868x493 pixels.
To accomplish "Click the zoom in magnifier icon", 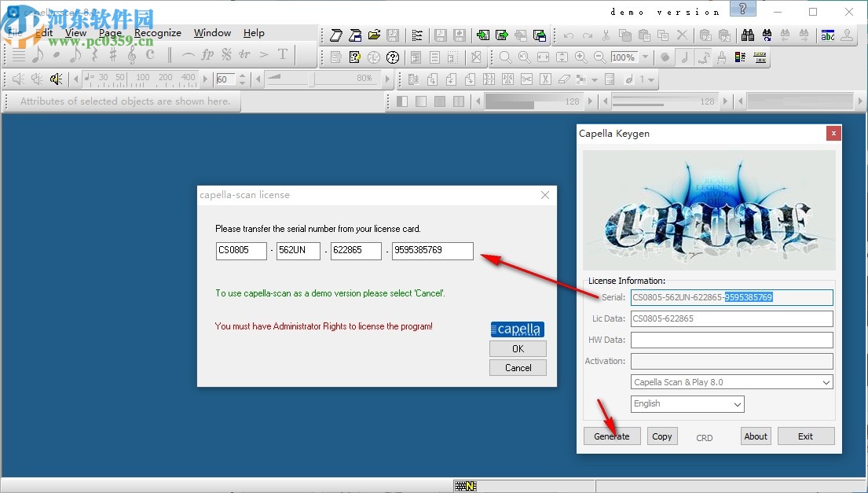I will click(580, 57).
